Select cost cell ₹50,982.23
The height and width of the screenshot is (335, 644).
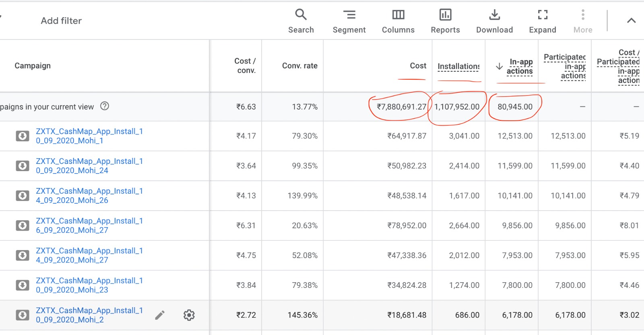(407, 166)
